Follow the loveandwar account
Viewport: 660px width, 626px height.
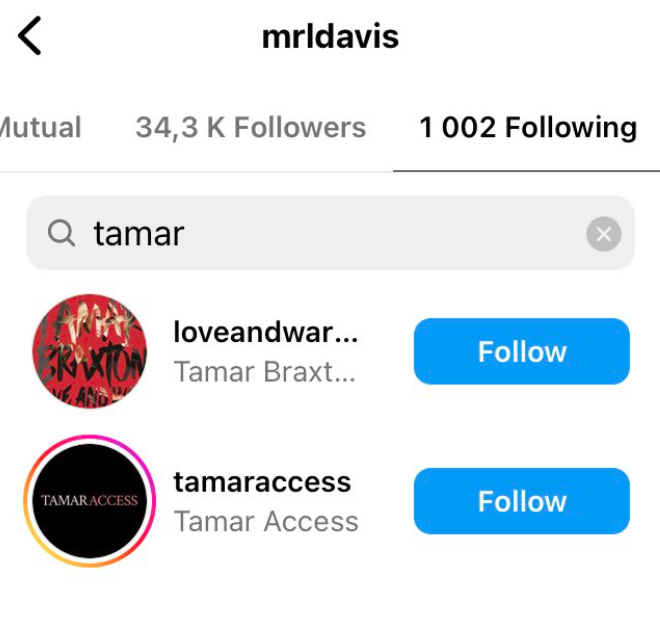522,351
